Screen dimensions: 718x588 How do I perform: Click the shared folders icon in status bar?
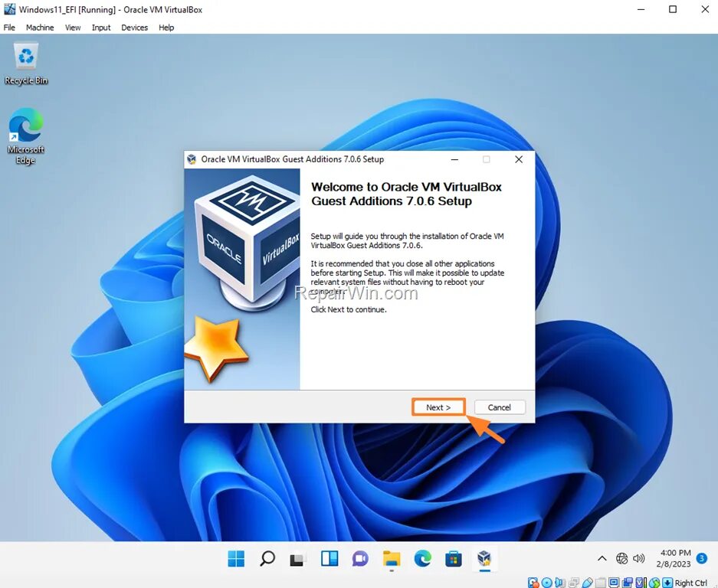[601, 583]
